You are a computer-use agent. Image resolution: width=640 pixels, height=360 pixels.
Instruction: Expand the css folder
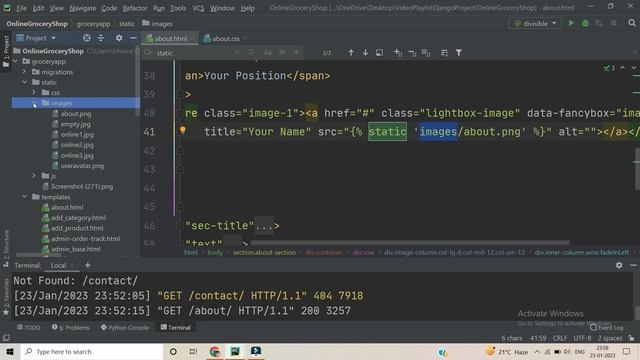[34, 93]
